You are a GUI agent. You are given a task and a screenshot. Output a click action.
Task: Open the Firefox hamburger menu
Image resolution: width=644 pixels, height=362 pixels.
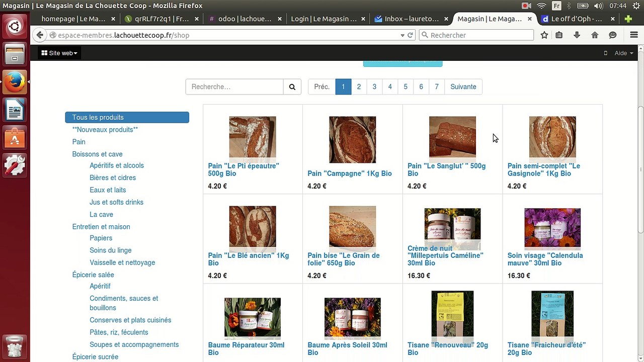[634, 35]
